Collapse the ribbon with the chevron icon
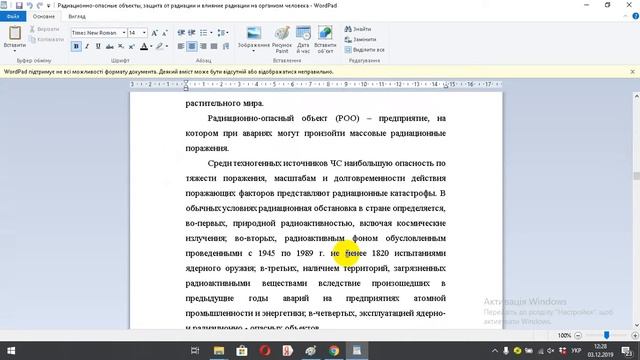This screenshot has width=640, height=360. (x=625, y=16)
